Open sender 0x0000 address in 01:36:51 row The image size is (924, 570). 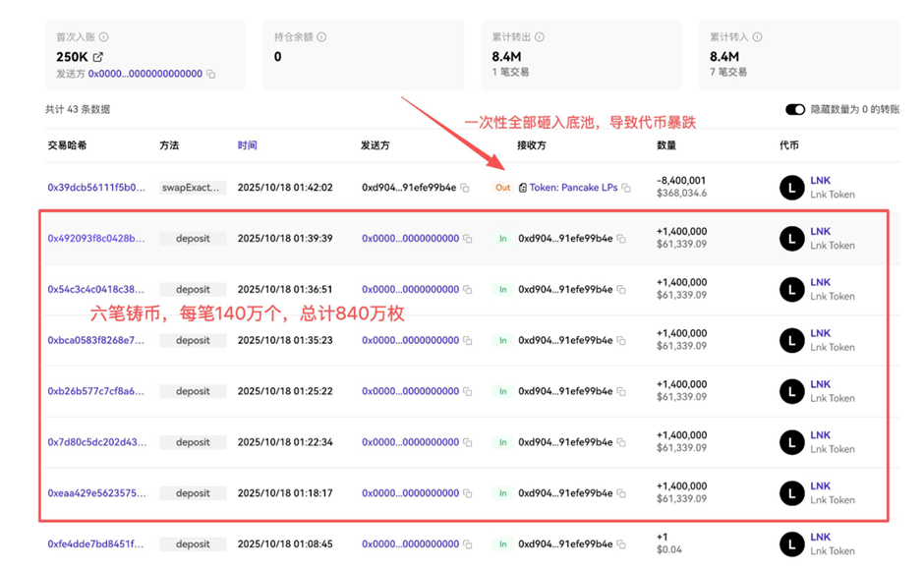410,289
